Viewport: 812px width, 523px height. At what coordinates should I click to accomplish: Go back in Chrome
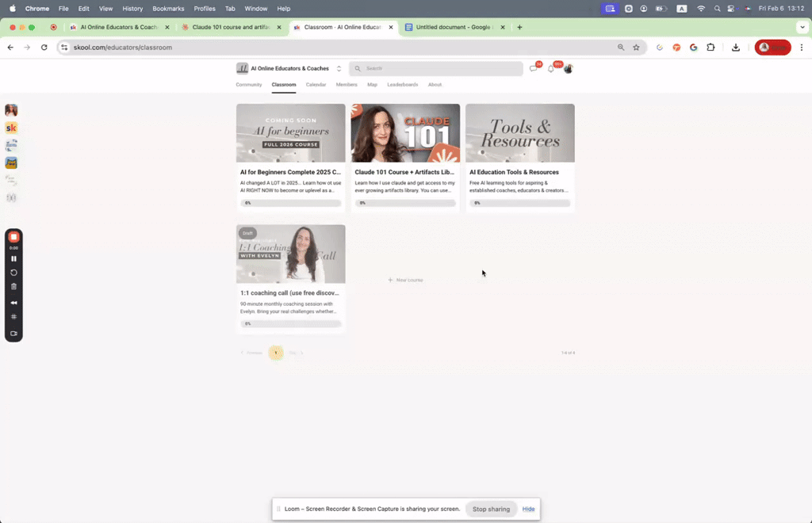pyautogui.click(x=10, y=47)
